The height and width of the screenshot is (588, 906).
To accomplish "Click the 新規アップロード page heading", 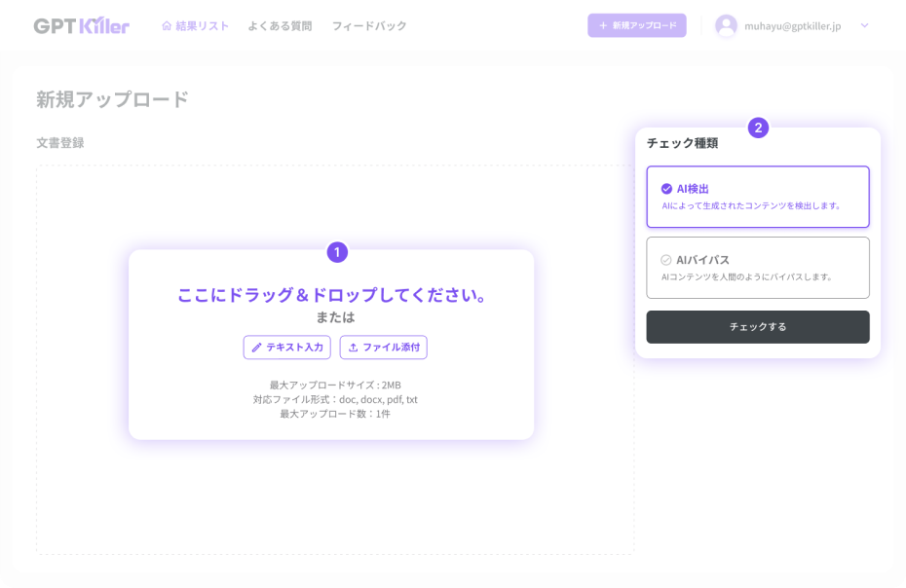I will click(x=113, y=99).
